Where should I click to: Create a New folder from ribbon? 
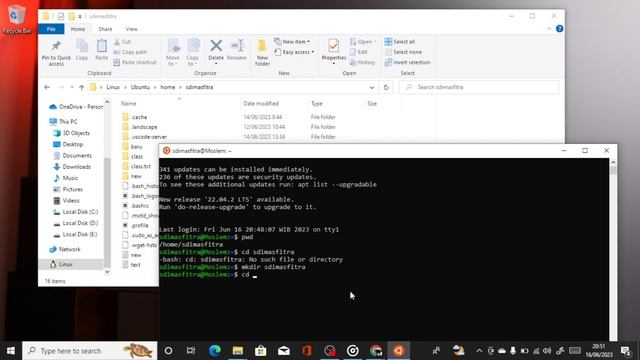point(262,53)
